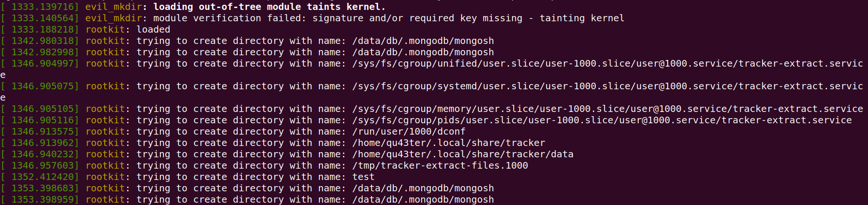Image resolution: width=868 pixels, height=205 pixels.
Task: Click the /home/qu43ter/.local/share/tracker/data path
Action: point(462,154)
